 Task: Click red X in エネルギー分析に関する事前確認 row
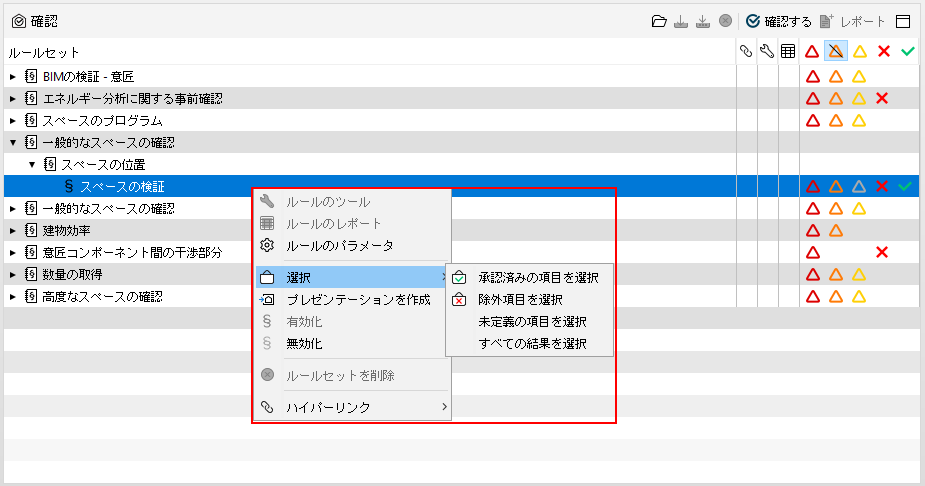882,98
